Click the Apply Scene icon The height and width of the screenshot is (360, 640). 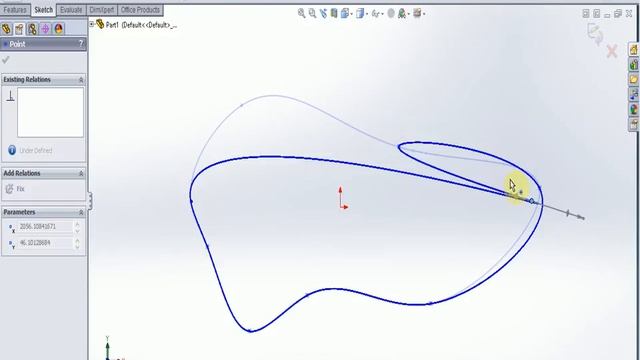pyautogui.click(x=402, y=13)
